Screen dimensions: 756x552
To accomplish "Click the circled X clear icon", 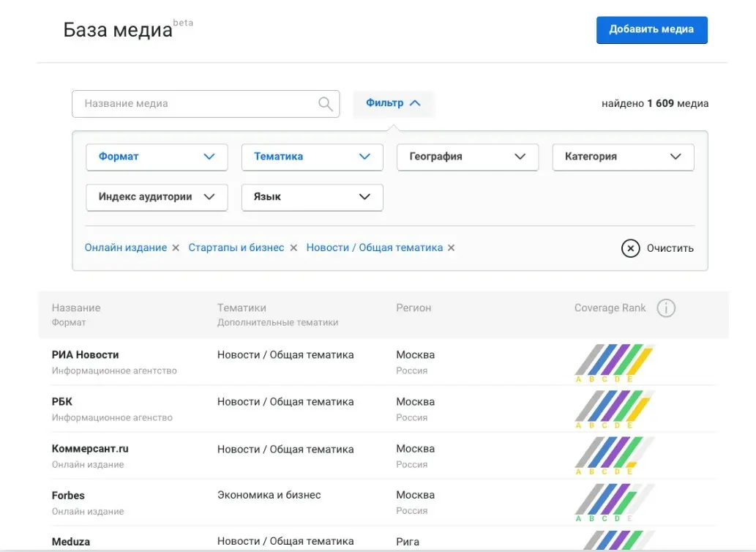I will 630,248.
